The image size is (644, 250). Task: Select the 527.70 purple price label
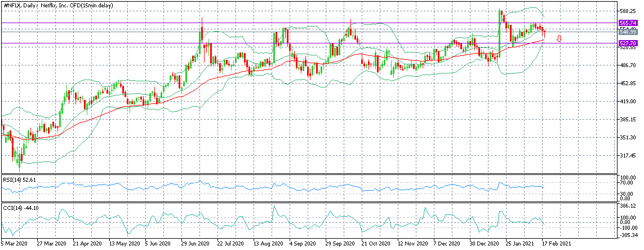click(628, 43)
